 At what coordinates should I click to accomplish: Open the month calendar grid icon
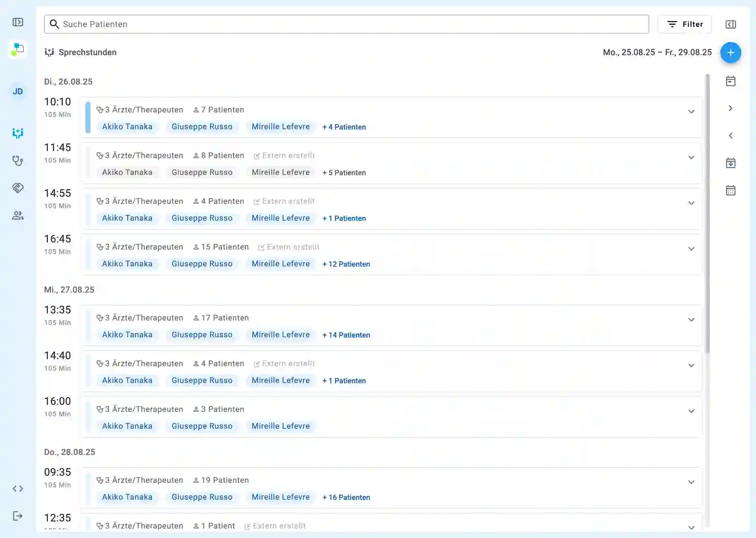point(730,190)
